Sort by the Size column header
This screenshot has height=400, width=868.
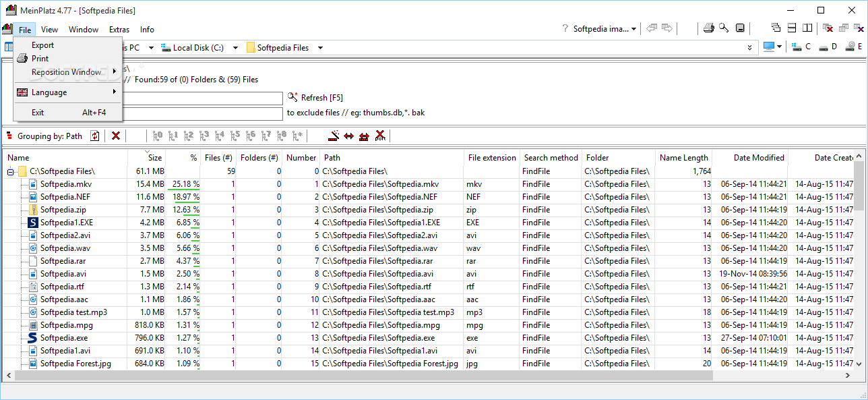click(146, 157)
